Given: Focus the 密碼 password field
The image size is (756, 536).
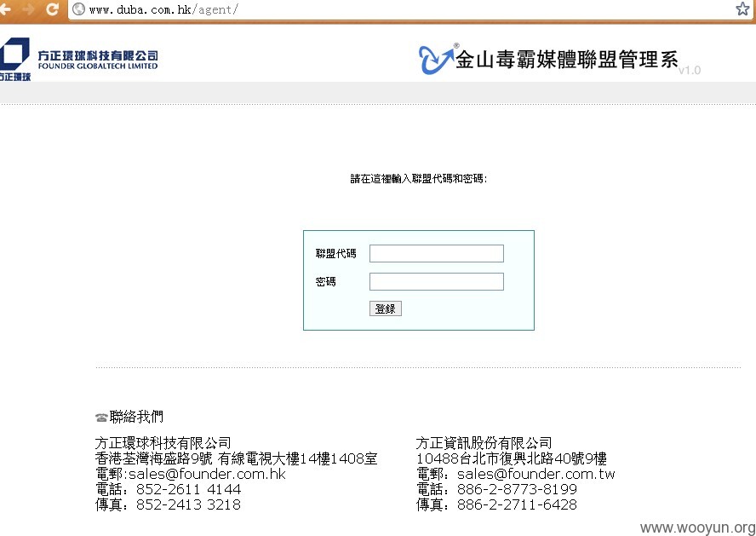Looking at the screenshot, I should tap(437, 282).
